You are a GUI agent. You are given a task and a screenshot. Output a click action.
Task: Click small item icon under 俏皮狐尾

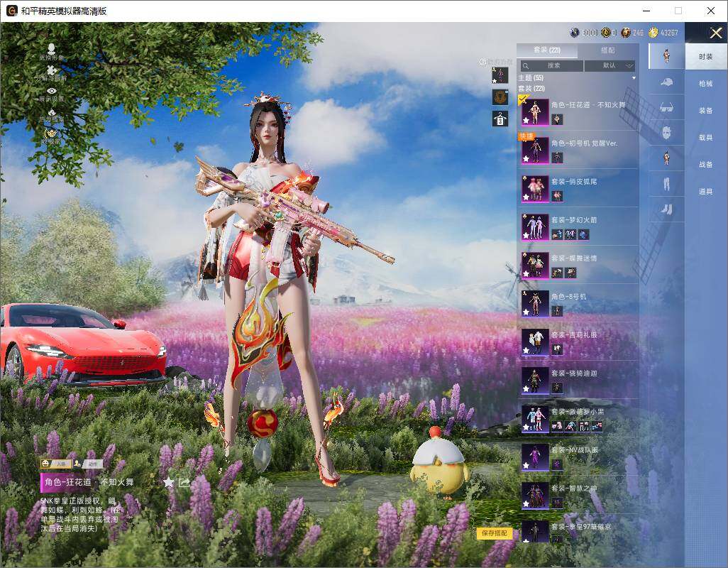tap(557, 196)
